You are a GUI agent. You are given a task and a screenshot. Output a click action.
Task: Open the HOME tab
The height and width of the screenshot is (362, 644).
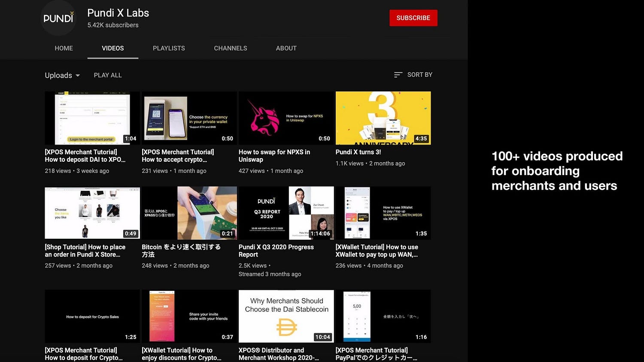[64, 48]
